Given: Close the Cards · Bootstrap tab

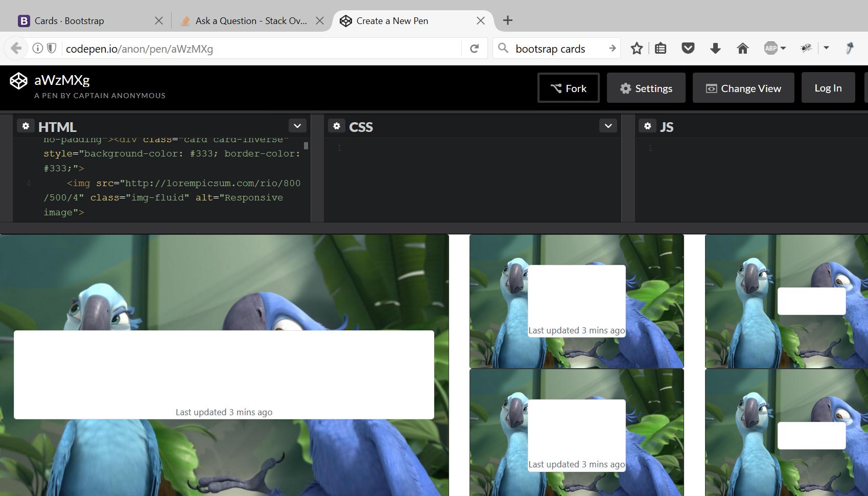Looking at the screenshot, I should coord(159,21).
